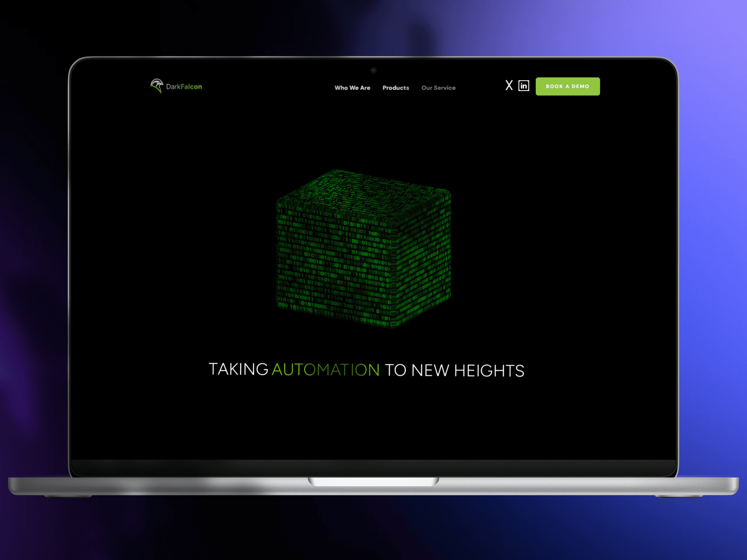The image size is (747, 560).
Task: Click the DarkFalcon falcon head logo icon
Action: [x=157, y=86]
